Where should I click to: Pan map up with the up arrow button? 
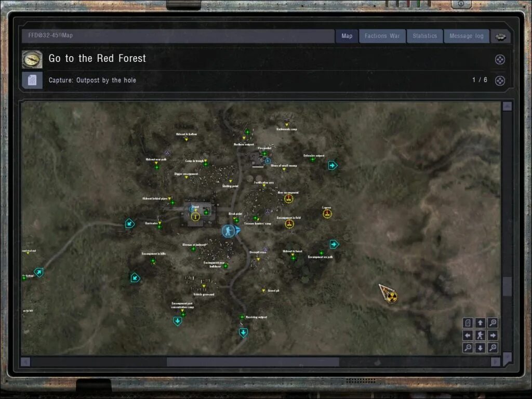coord(480,323)
